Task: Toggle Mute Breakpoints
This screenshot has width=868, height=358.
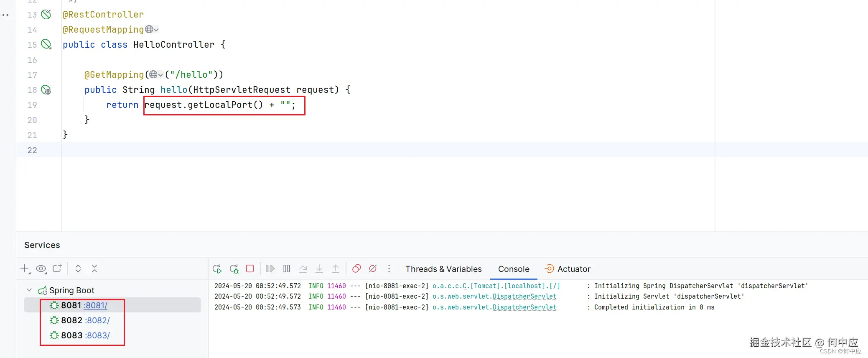Action: click(373, 268)
